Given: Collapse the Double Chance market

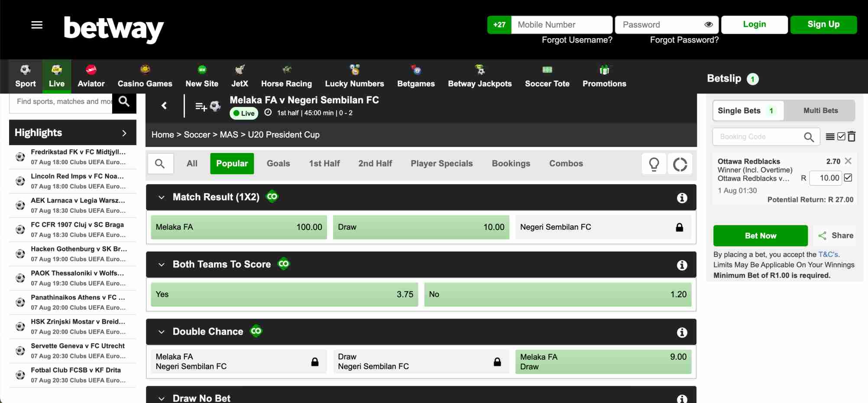Looking at the screenshot, I should 162,332.
